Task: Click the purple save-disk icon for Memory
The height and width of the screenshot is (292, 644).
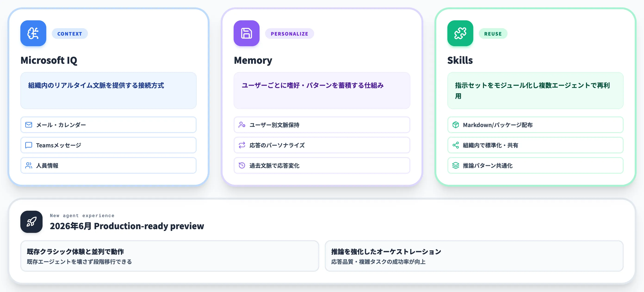Action: click(247, 33)
